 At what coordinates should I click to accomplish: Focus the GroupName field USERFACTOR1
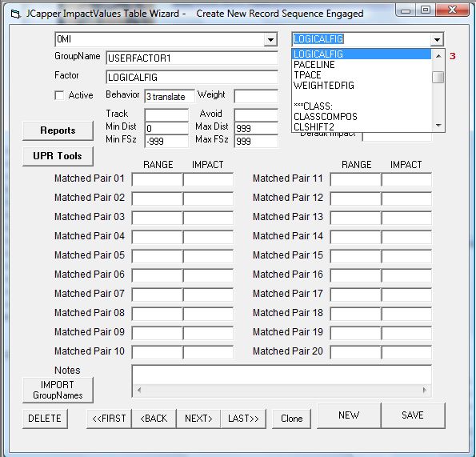click(192, 58)
